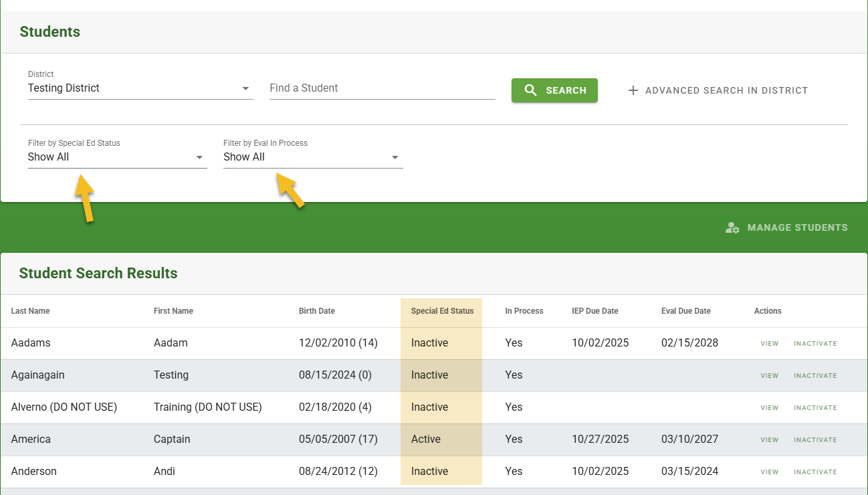This screenshot has height=495, width=868.
Task: Select last name cell Anderson
Action: pyautogui.click(x=34, y=472)
